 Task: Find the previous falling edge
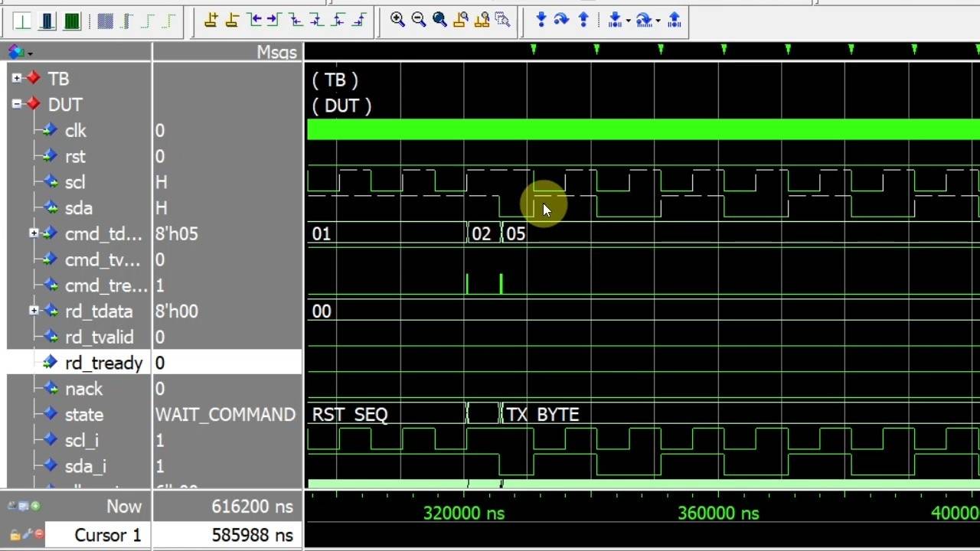tap(296, 21)
